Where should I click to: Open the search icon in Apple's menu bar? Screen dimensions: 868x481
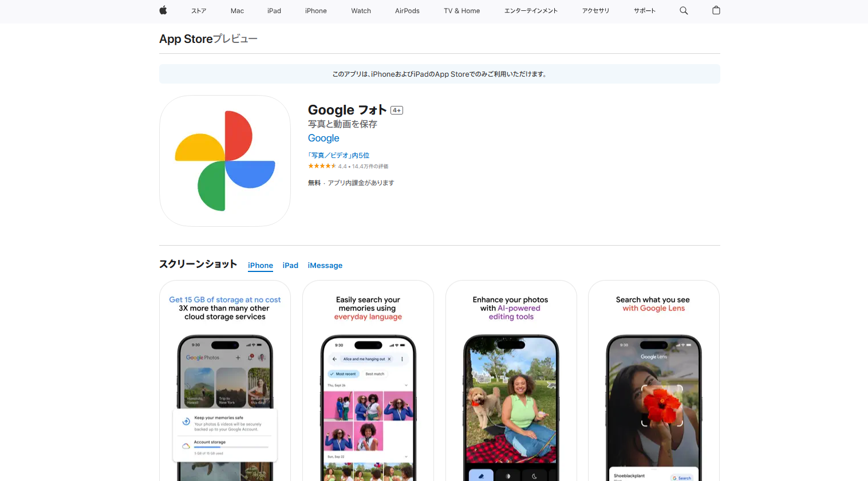coord(684,10)
